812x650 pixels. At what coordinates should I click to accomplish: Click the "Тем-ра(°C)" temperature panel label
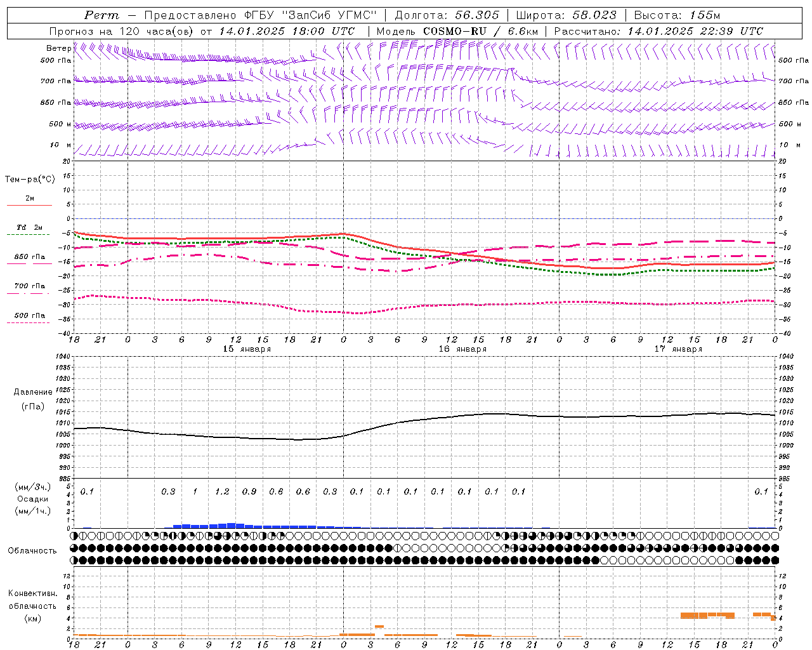click(x=30, y=180)
